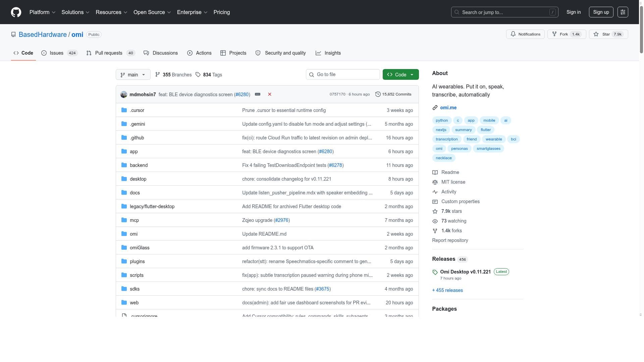Open the omi repository link

[x=77, y=35]
